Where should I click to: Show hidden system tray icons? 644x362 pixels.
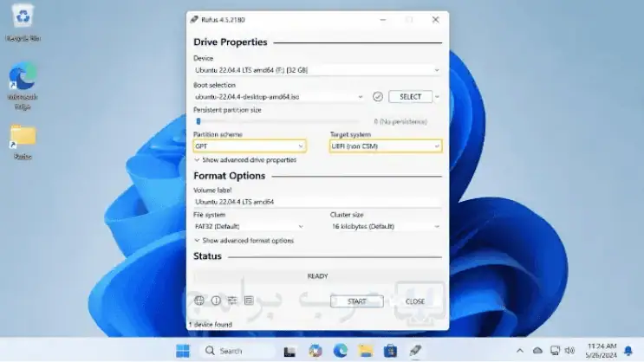520,351
